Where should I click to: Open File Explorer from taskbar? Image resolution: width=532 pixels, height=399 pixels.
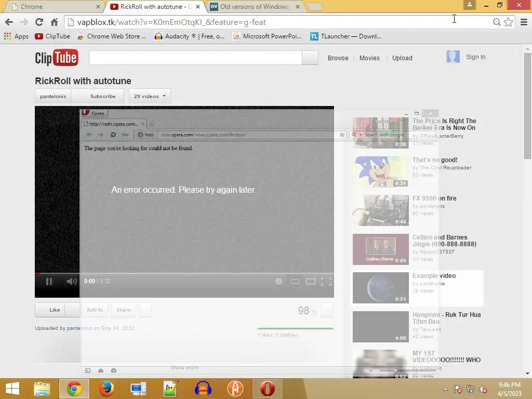pos(42,389)
